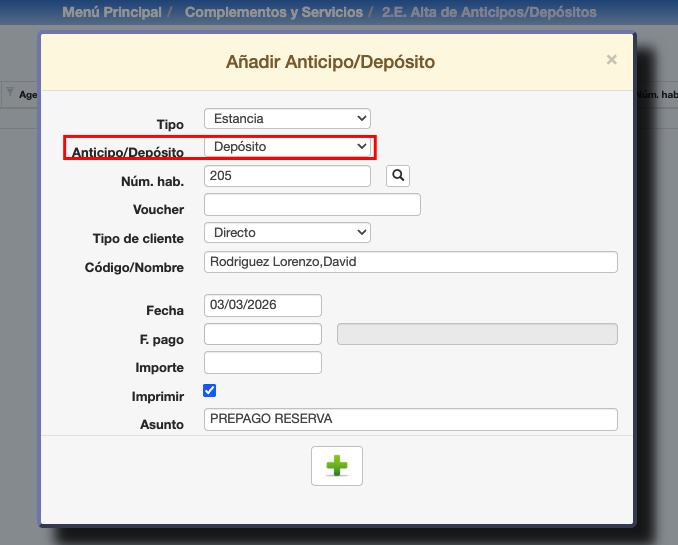678x545 pixels.
Task: Expand the Anticipo/Depósito dropdown
Action: (287, 147)
